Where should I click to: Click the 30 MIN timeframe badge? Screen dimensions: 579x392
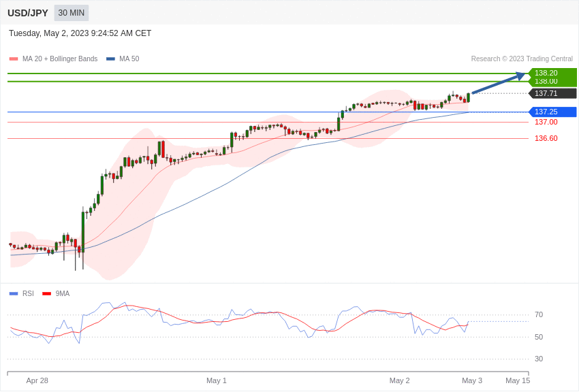coord(72,13)
